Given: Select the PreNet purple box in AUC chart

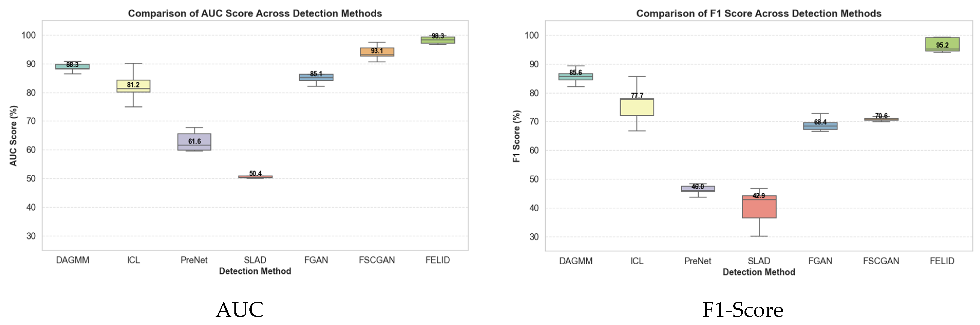Looking at the screenshot, I should [194, 142].
